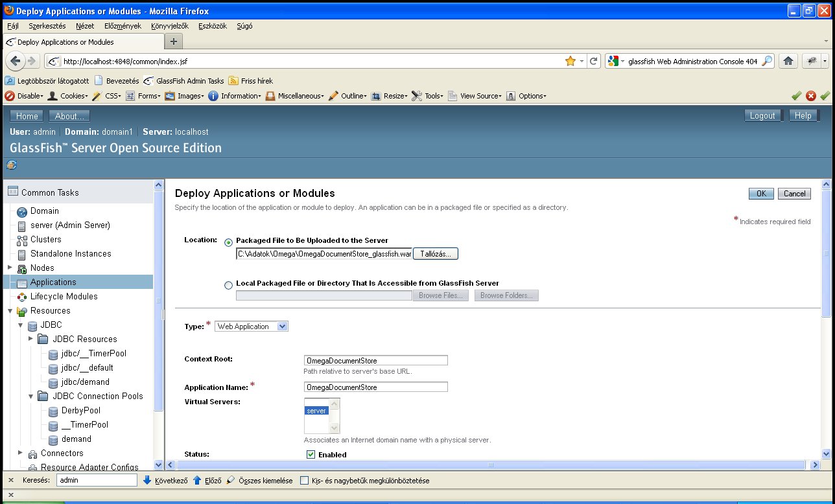The width and height of the screenshot is (835, 504).
Task: Click the JDBC database icon
Action: tap(32, 325)
